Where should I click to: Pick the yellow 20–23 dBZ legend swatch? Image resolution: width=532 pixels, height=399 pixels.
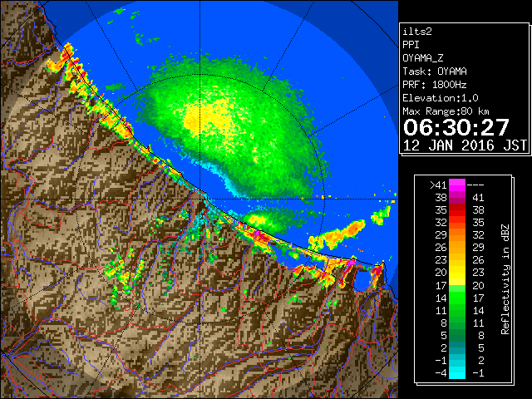tap(457, 273)
